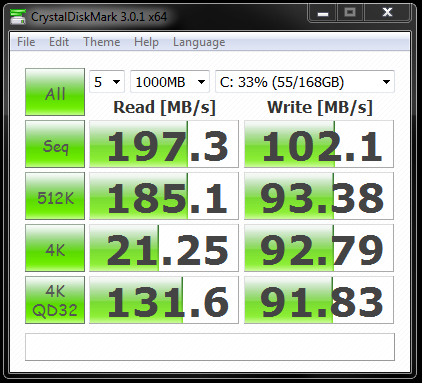This screenshot has height=383, width=422.
Task: Start the Seq benchmark test
Action: [55, 144]
